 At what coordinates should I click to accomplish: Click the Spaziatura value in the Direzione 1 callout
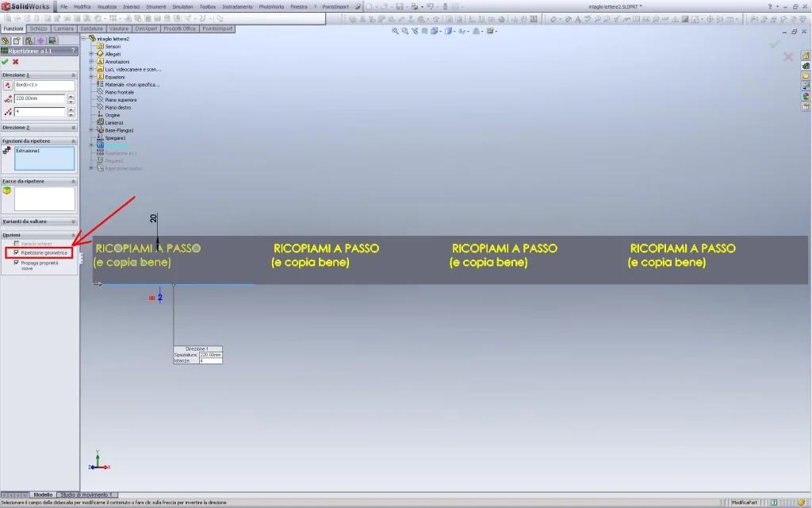[x=210, y=355]
